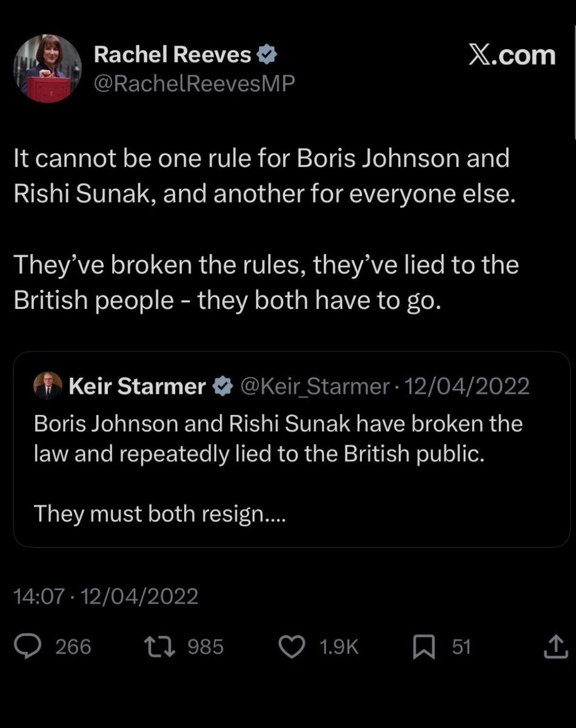The image size is (576, 728).
Task: Click Rachel Reeves verified badge
Action: click(267, 55)
